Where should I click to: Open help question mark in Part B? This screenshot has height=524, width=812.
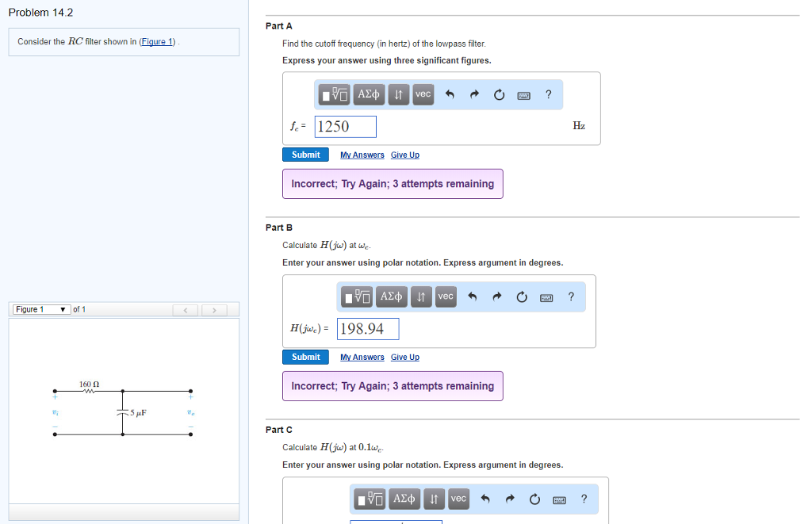[571, 296]
